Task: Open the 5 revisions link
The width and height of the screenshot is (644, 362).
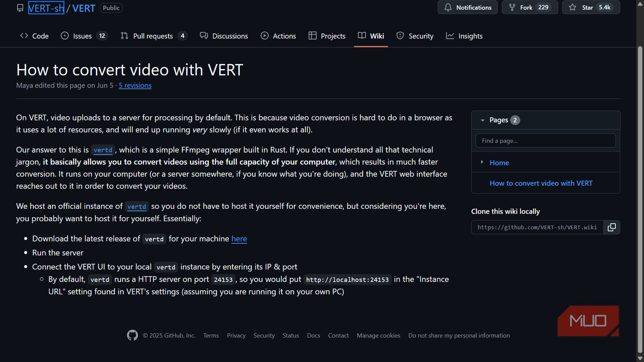Action: pyautogui.click(x=135, y=85)
